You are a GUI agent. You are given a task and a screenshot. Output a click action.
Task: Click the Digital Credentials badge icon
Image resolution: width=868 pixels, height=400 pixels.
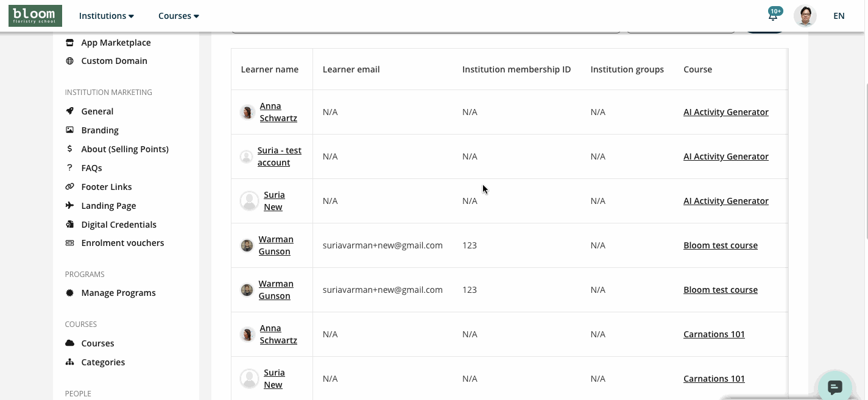pyautogui.click(x=69, y=225)
